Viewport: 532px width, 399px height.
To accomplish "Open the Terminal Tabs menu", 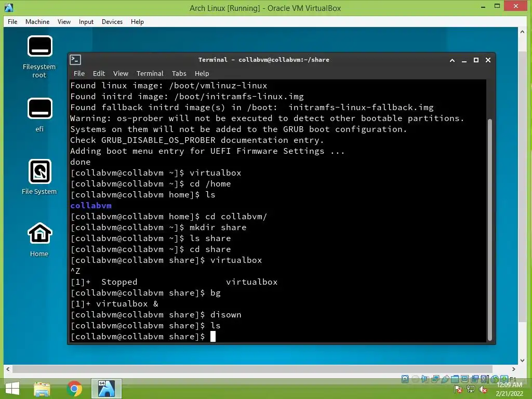I will coord(179,74).
